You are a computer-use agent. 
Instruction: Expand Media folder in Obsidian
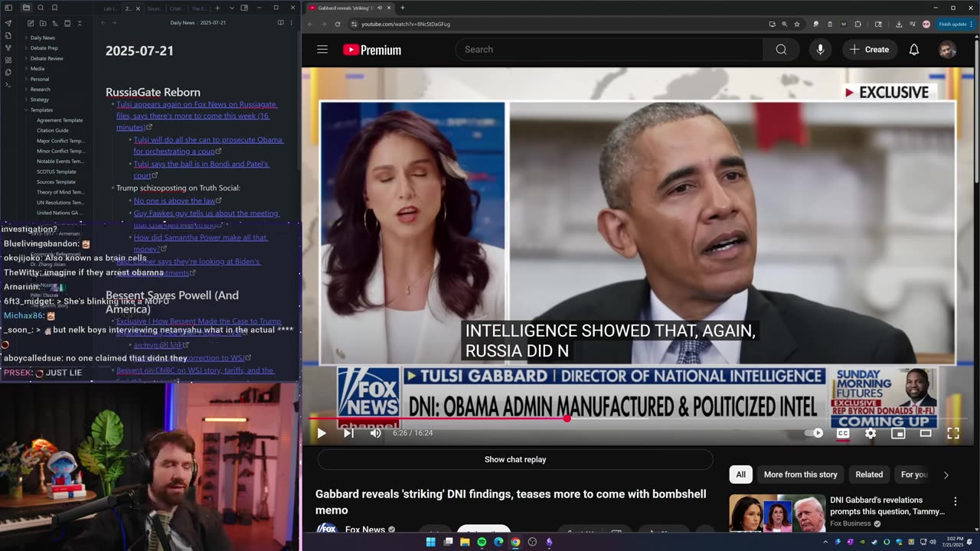37,69
